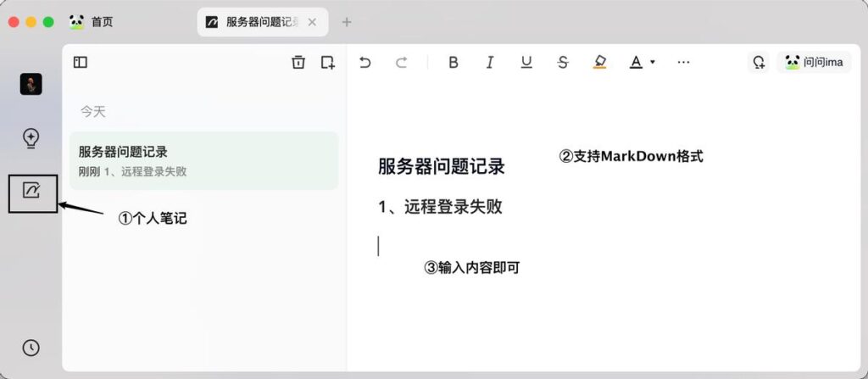This screenshot has width=868, height=379.
Task: Open the personal notes sidebar icon
Action: (x=31, y=192)
